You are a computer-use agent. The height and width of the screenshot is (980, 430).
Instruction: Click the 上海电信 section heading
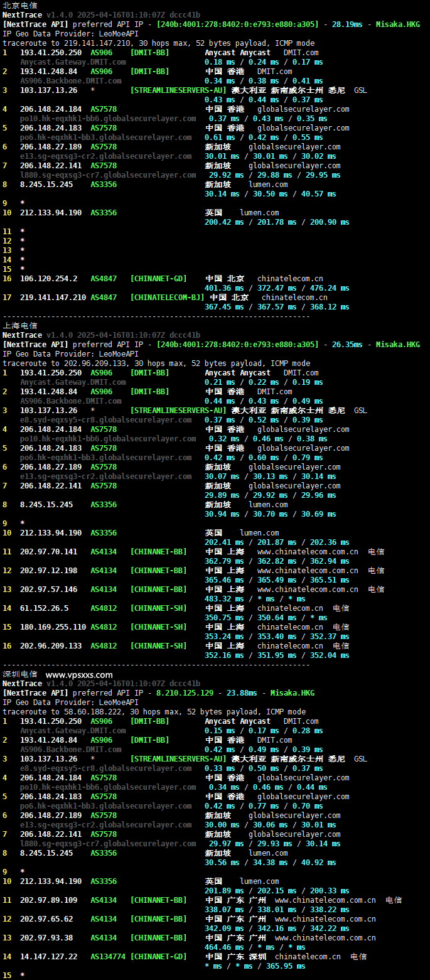[20, 326]
